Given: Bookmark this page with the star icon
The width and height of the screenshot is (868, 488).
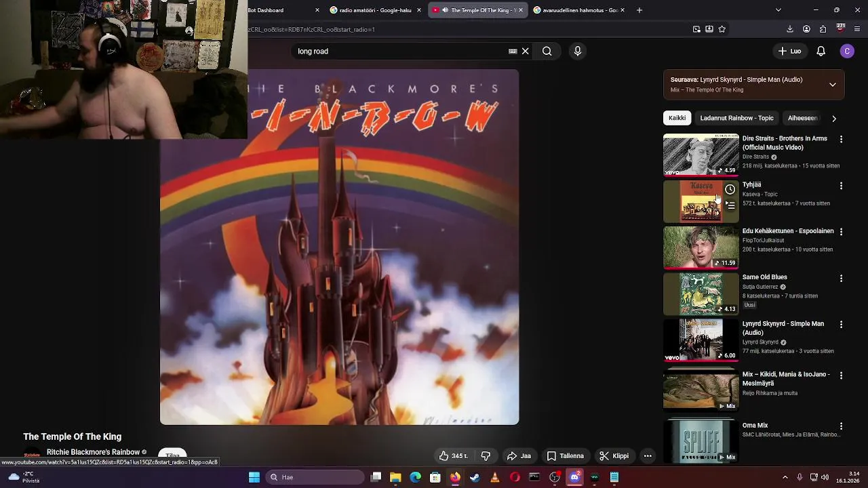Looking at the screenshot, I should (722, 29).
